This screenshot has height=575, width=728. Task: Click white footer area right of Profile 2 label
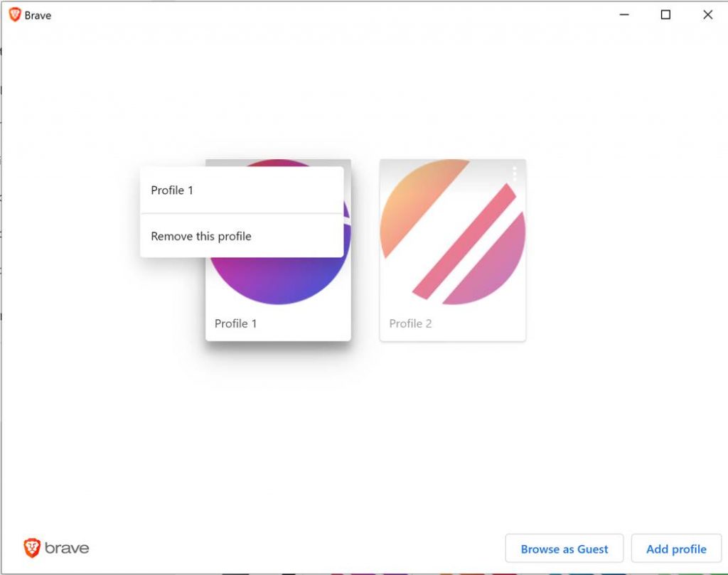pos(483,324)
